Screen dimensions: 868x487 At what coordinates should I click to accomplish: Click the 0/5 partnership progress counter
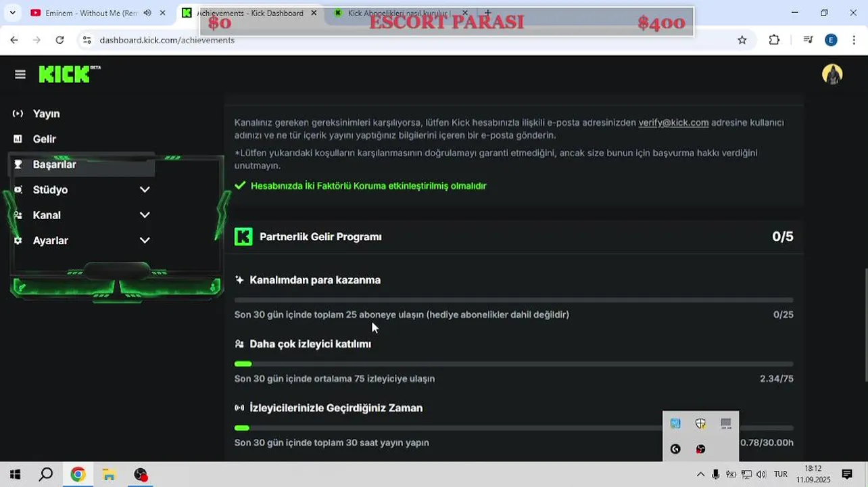coord(783,237)
